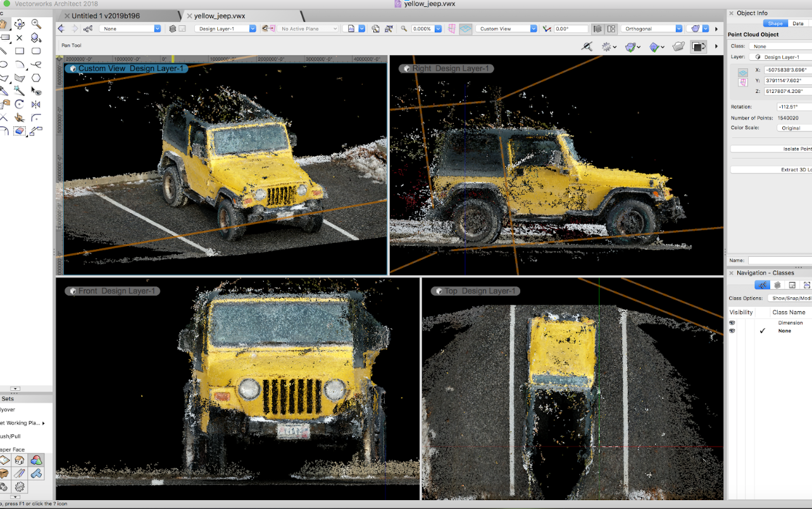Image resolution: width=812 pixels, height=509 pixels.
Task: Pick the Zoom magnifier tool
Action: pos(36,25)
